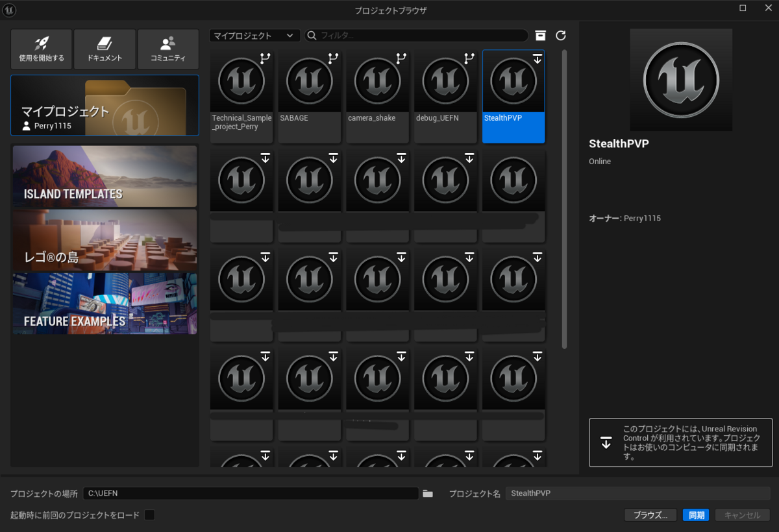
Task: Click the archive box icon beside search
Action: (x=540, y=36)
